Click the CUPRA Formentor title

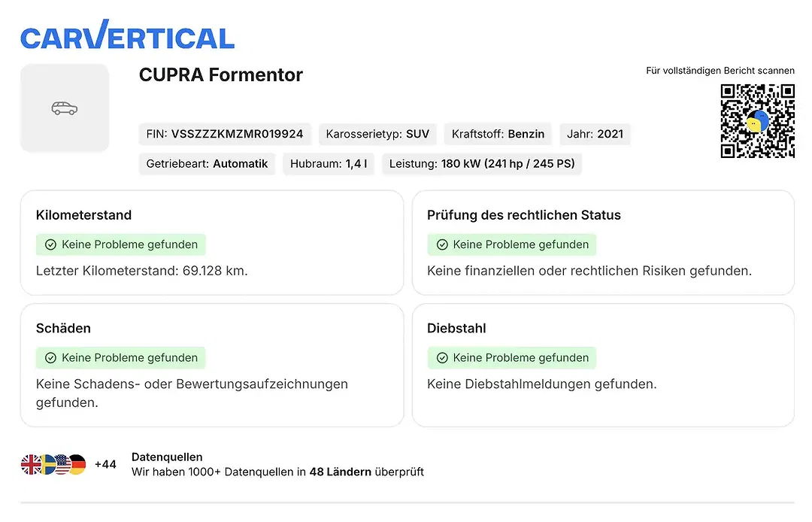pyautogui.click(x=220, y=75)
